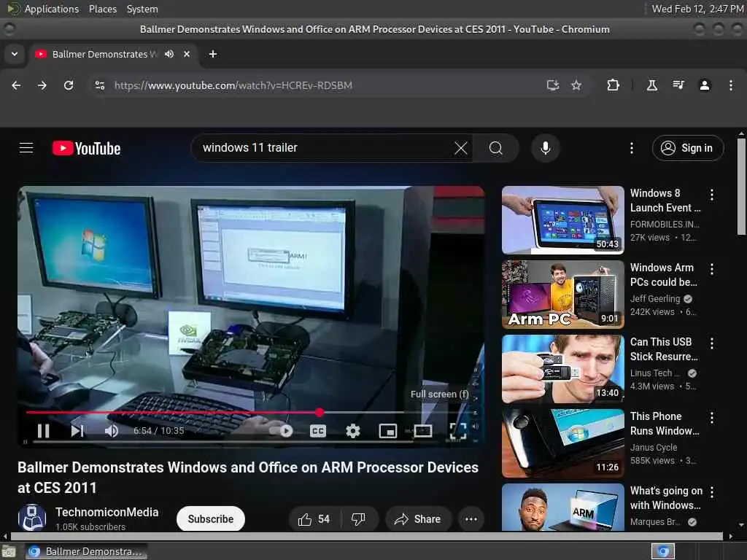Run search with the magnifier button
The image size is (747, 560).
coord(495,148)
